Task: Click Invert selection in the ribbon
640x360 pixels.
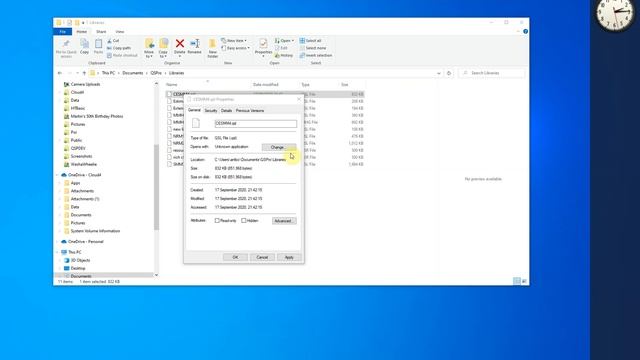Action: tap(316, 56)
